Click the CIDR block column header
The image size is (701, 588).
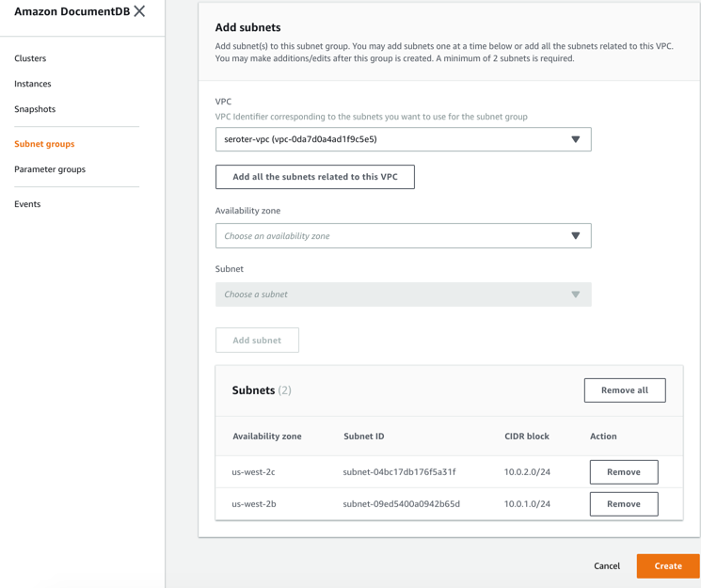pyautogui.click(x=527, y=437)
